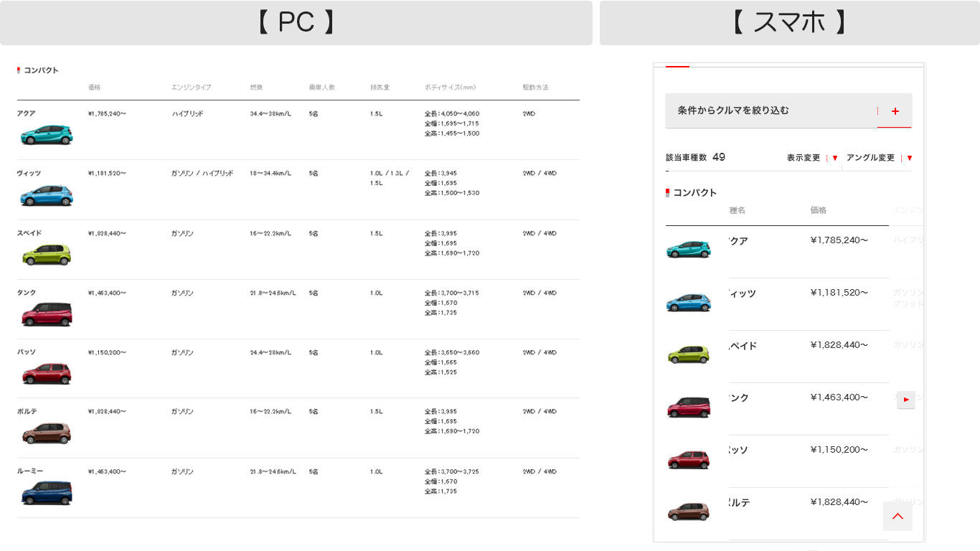This screenshot has height=551, width=980.
Task: Click the aqua car image in smartphone view
Action: (x=689, y=249)
